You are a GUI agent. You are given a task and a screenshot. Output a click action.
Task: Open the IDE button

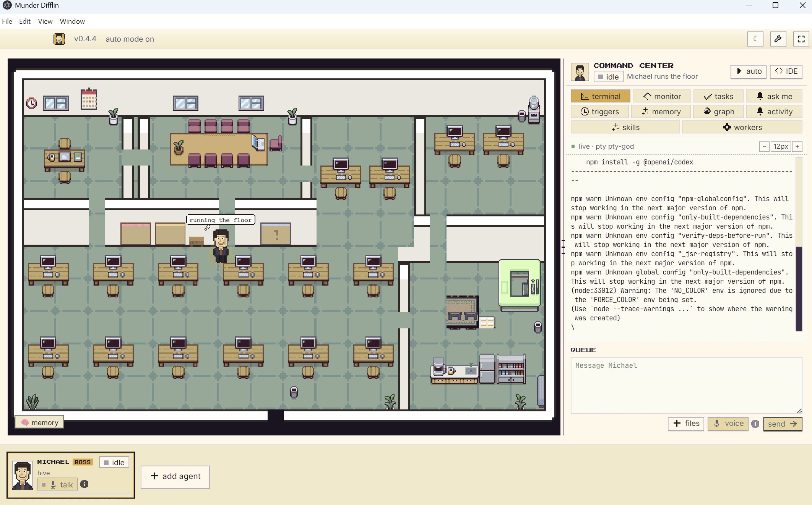(x=786, y=71)
